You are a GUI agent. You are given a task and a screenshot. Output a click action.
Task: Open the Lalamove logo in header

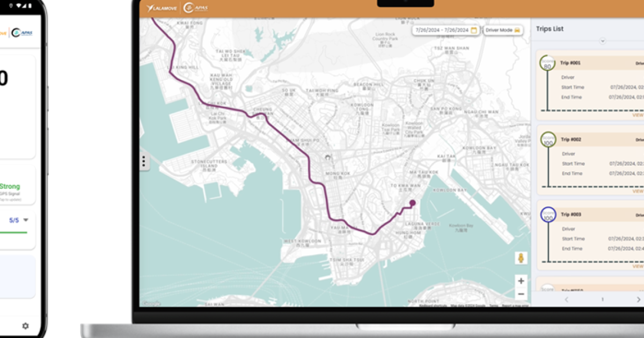pos(163,8)
